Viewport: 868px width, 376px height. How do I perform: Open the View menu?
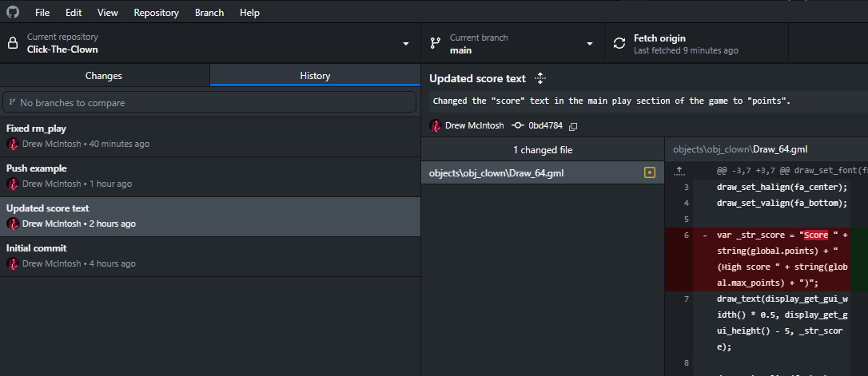(107, 12)
